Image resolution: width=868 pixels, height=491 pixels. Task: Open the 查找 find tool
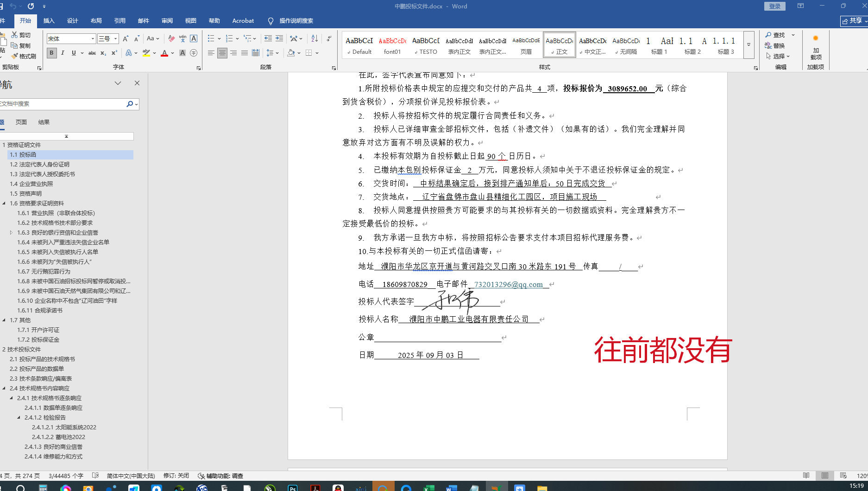[775, 35]
